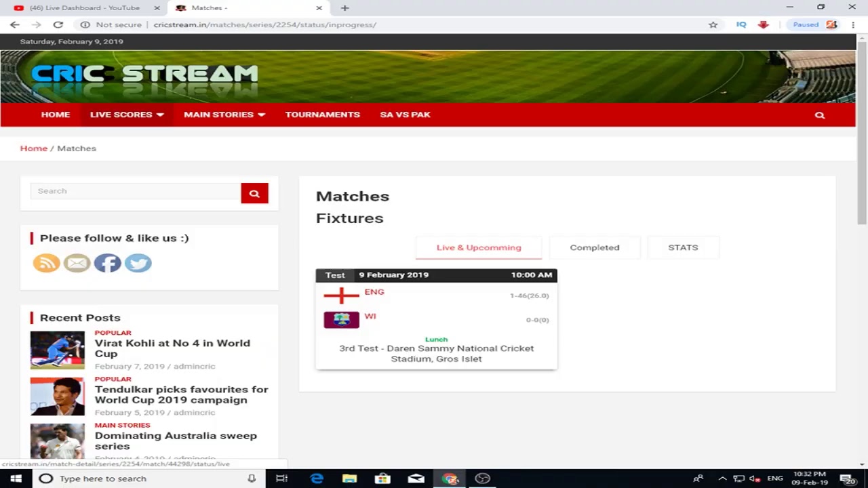The image size is (868, 488).
Task: Click Task View icon on the taskbar
Action: click(x=282, y=479)
